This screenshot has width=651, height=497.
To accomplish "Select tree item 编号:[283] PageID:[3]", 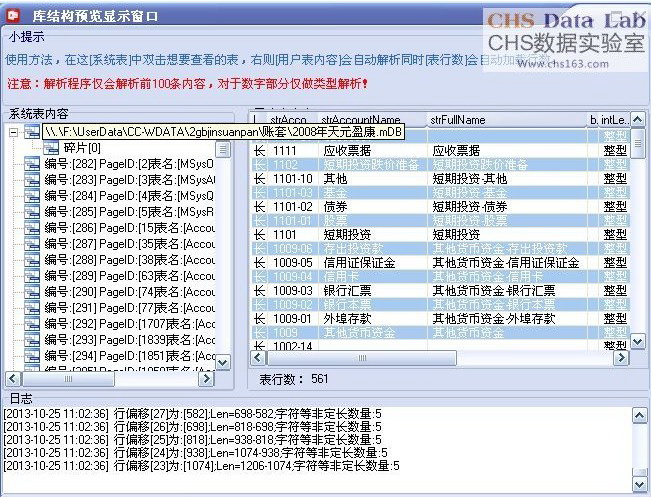I will (129, 180).
